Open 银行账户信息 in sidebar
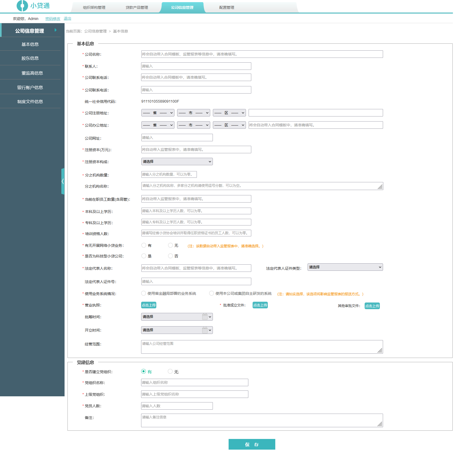The image size is (454, 476). (x=30, y=87)
